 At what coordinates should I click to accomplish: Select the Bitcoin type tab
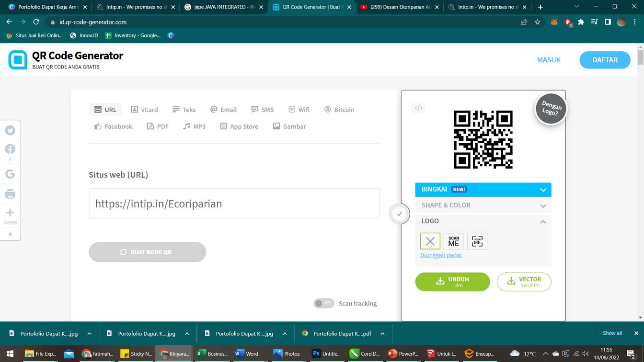coord(339,110)
